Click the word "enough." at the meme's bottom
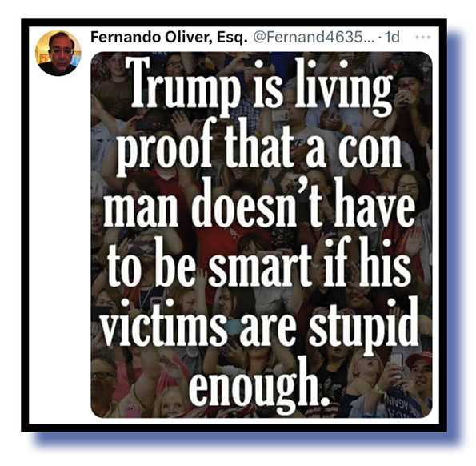This screenshot has width=476, height=466. 260,386
